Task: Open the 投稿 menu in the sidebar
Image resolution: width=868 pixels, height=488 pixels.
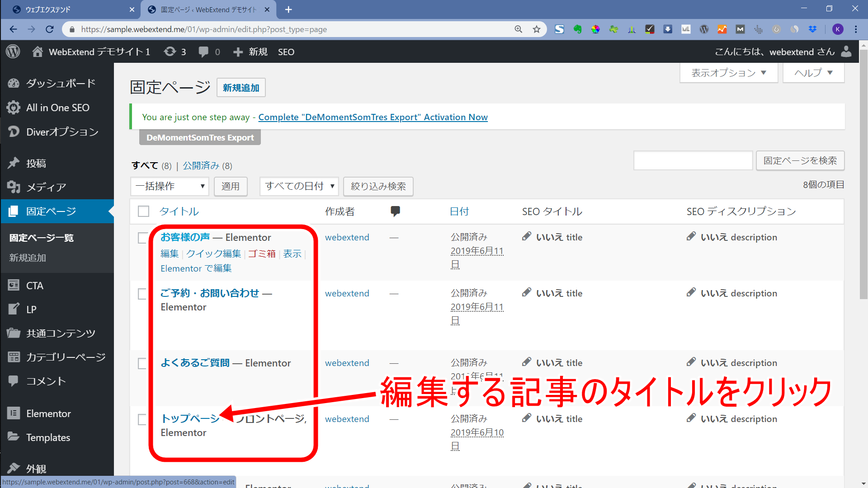Action: click(x=36, y=163)
